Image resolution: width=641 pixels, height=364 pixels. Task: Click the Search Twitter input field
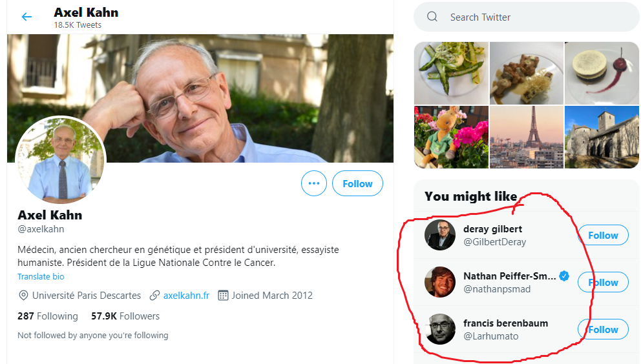pos(536,17)
